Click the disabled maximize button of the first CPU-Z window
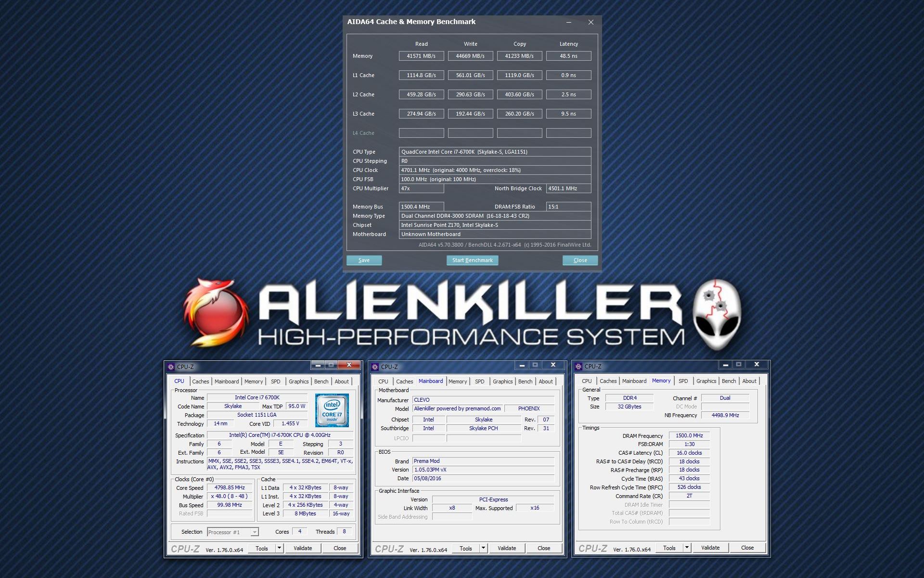This screenshot has width=924, height=578. tap(331, 365)
